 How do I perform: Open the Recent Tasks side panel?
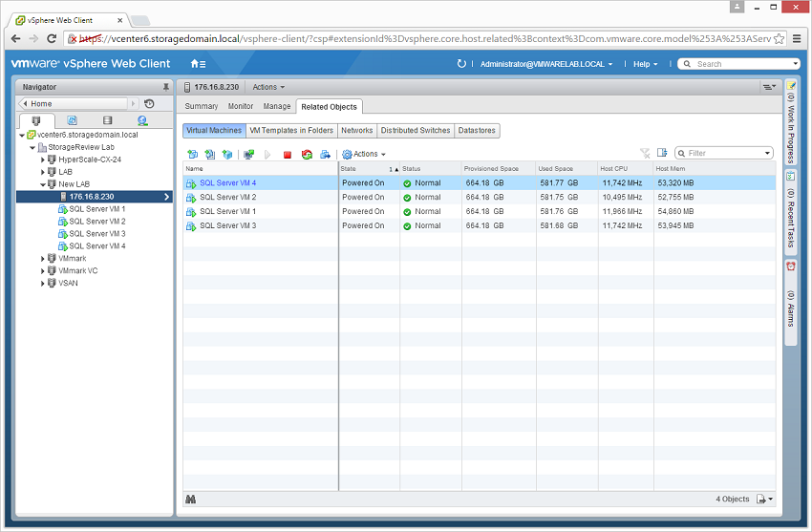pos(791,211)
